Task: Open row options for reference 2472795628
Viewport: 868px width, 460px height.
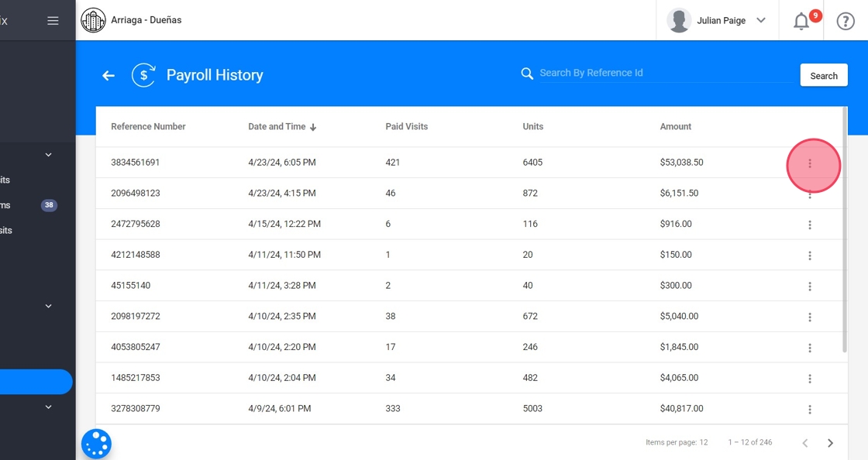Action: tap(810, 225)
